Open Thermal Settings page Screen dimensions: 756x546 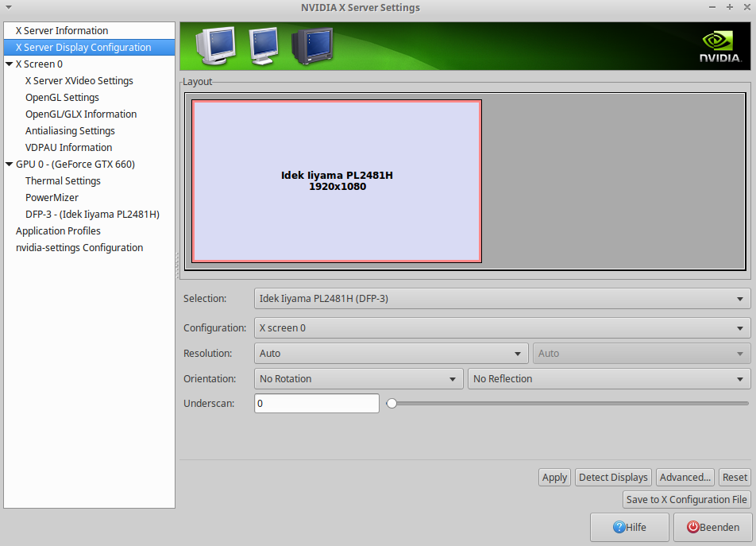[x=63, y=181]
